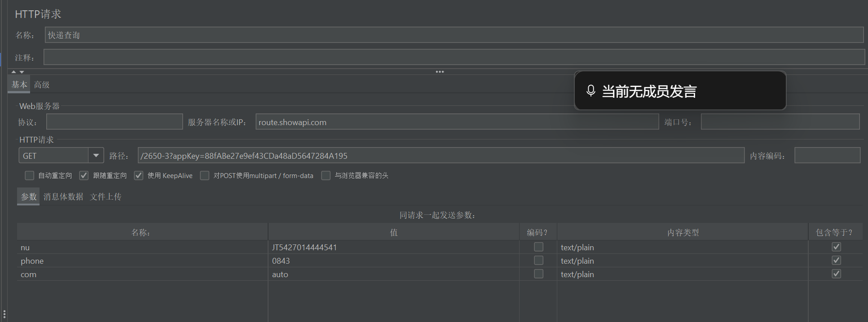Uncheck 包含等于 for com row
Viewport: 868px width, 322px height.
pyautogui.click(x=836, y=274)
